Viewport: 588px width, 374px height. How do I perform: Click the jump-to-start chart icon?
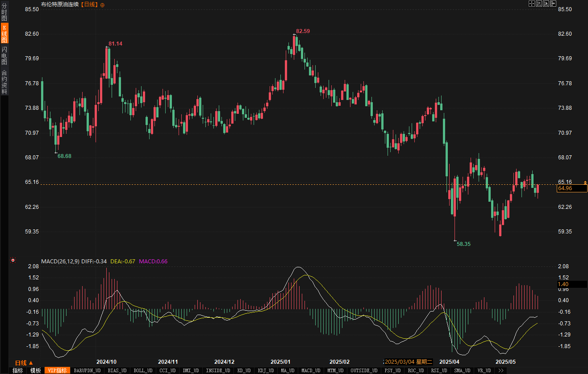click(x=539, y=4)
